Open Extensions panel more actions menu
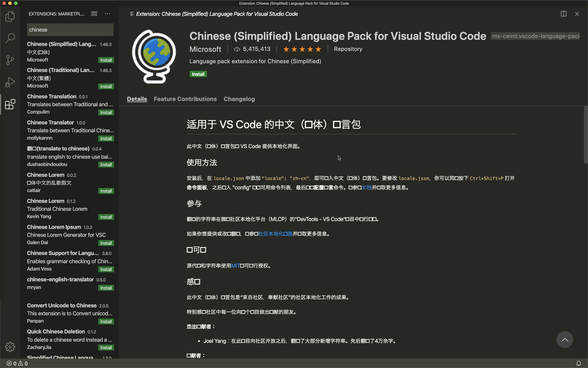 [108, 14]
